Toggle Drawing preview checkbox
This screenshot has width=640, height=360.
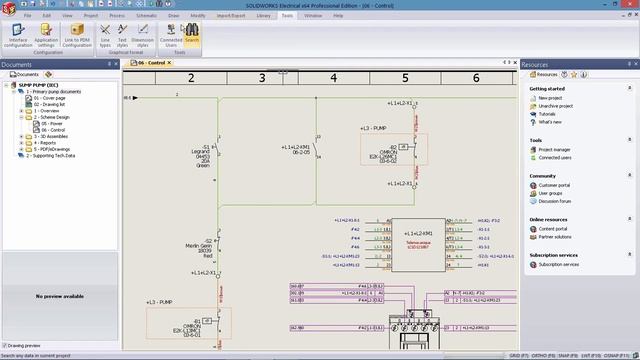point(4,346)
